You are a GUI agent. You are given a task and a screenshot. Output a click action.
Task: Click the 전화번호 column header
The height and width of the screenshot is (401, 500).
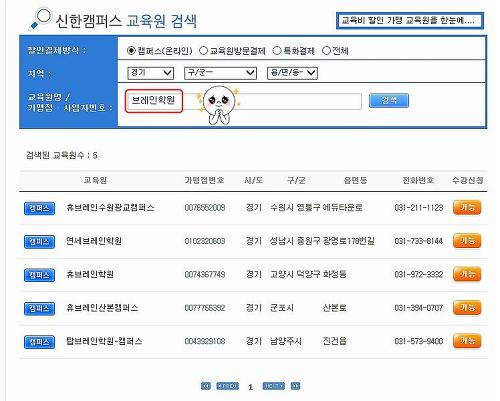point(418,180)
